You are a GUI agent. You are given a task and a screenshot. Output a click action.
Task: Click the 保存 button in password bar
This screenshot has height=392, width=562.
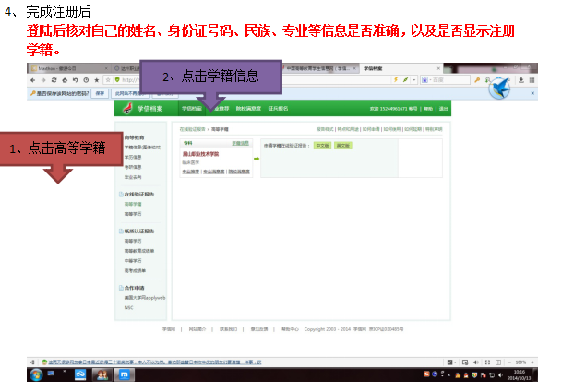coord(100,93)
